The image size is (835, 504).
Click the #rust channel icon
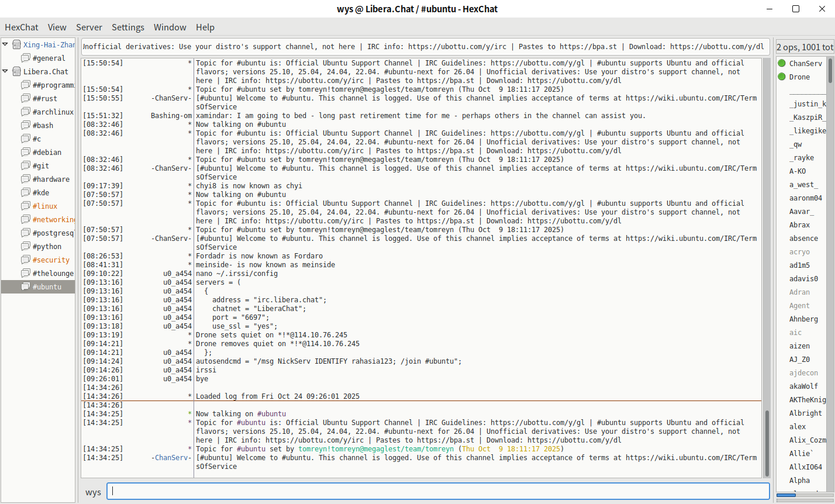[25, 98]
